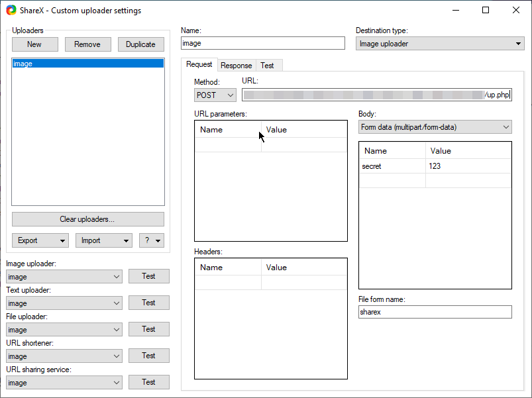
Task: Edit the File form name field
Action: 435,312
